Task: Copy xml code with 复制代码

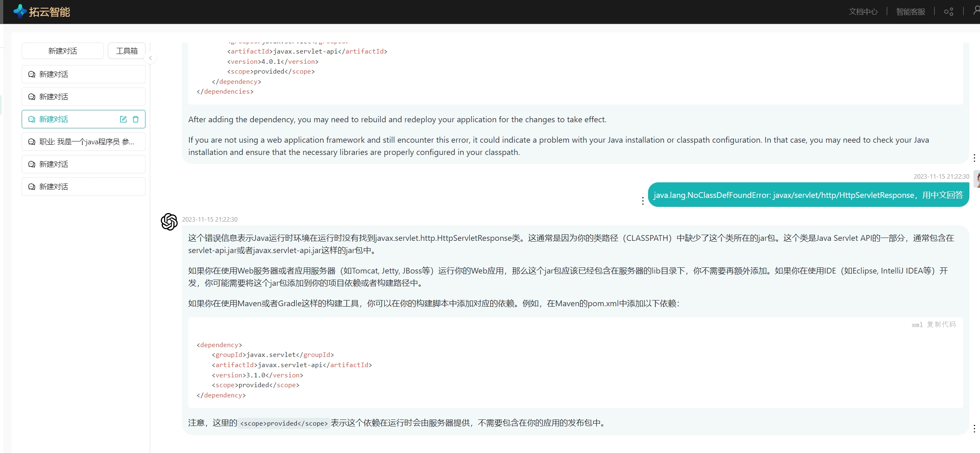Action: [941, 325]
